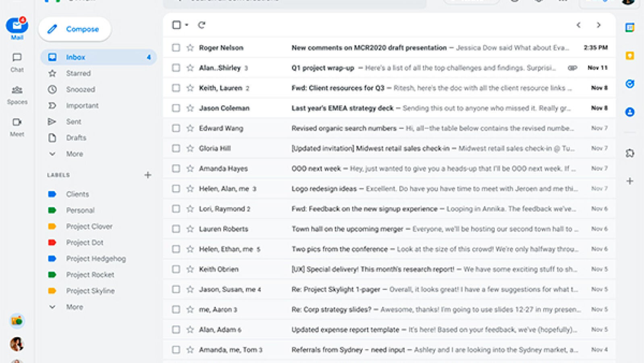Open Google Tasks side panel icon
The width and height of the screenshot is (644, 363).
click(x=629, y=84)
